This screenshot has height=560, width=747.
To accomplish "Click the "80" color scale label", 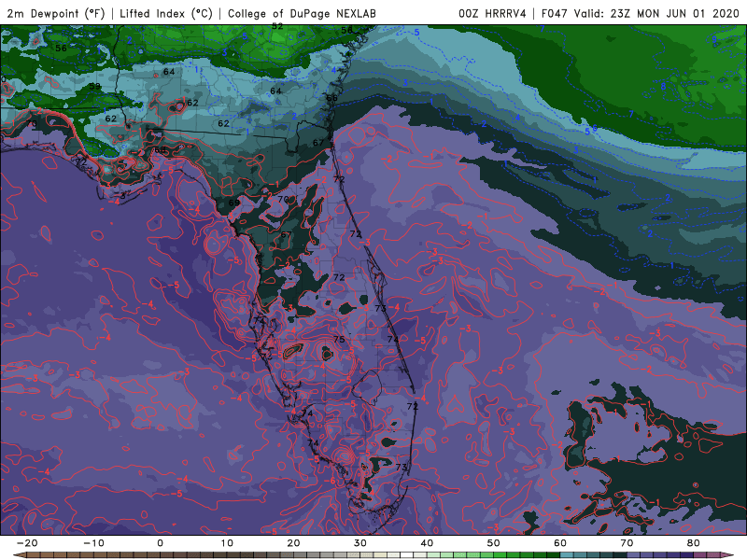I will [x=694, y=543].
